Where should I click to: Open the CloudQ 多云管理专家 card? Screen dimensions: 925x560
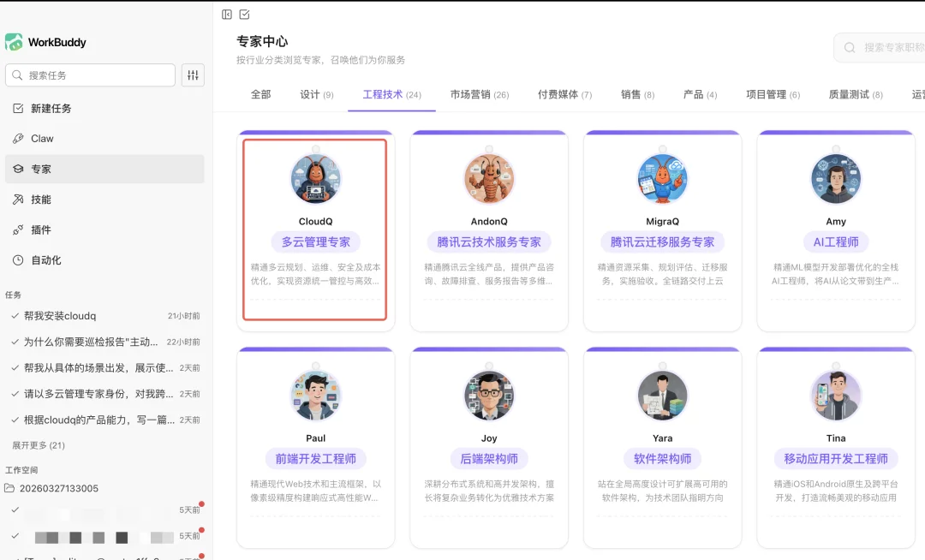pyautogui.click(x=315, y=229)
